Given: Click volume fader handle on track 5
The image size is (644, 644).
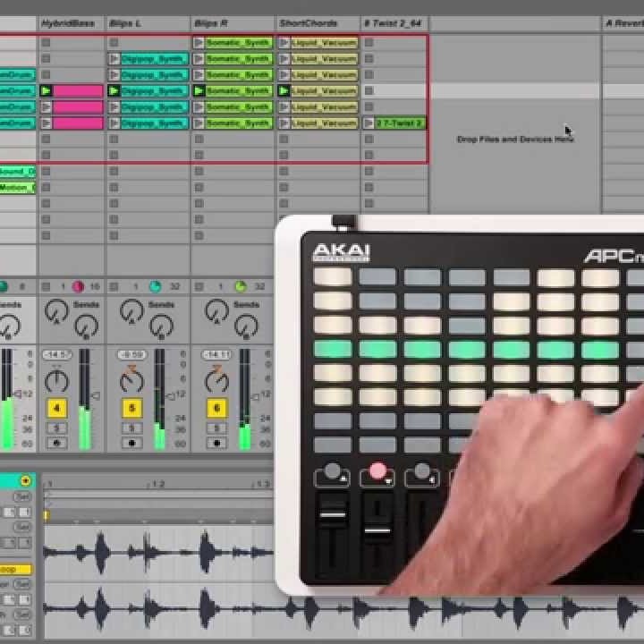Looking at the screenshot, I should click(170, 396).
